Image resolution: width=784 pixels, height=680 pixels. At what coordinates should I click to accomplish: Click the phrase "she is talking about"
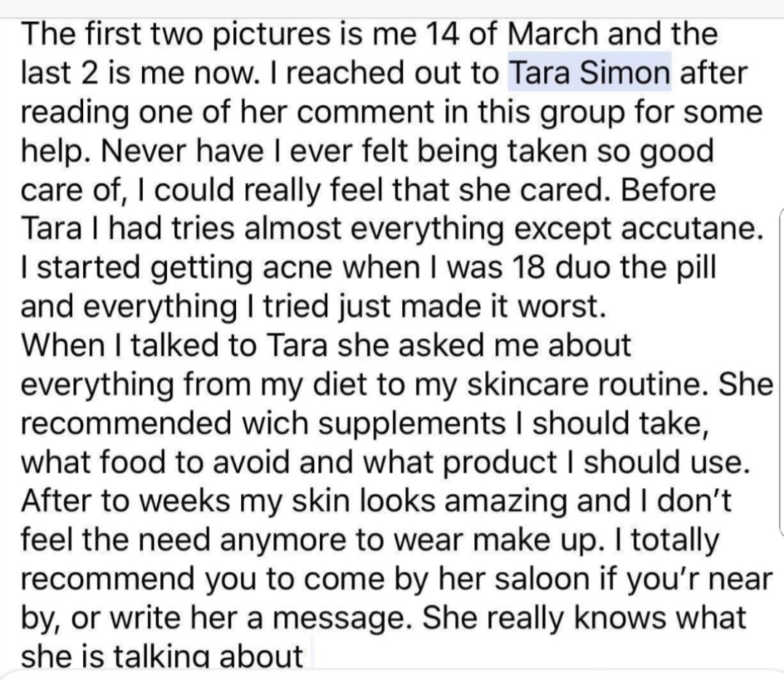point(162,657)
